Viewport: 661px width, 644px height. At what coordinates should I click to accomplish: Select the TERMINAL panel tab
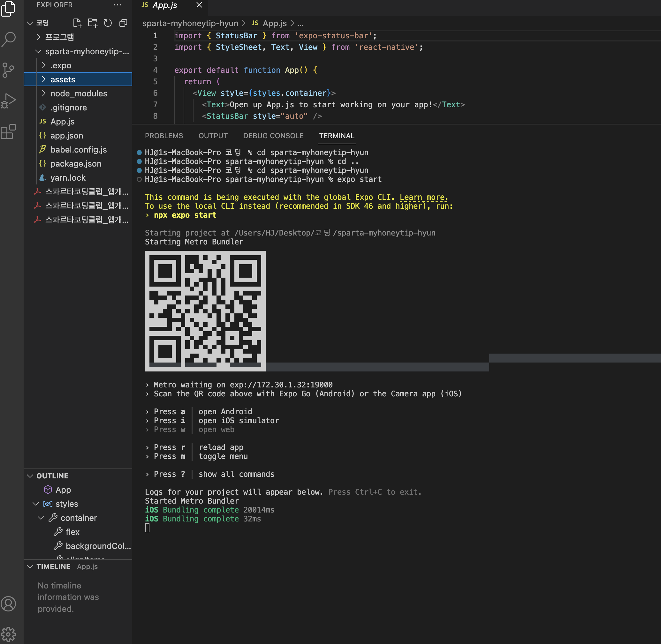tap(337, 136)
